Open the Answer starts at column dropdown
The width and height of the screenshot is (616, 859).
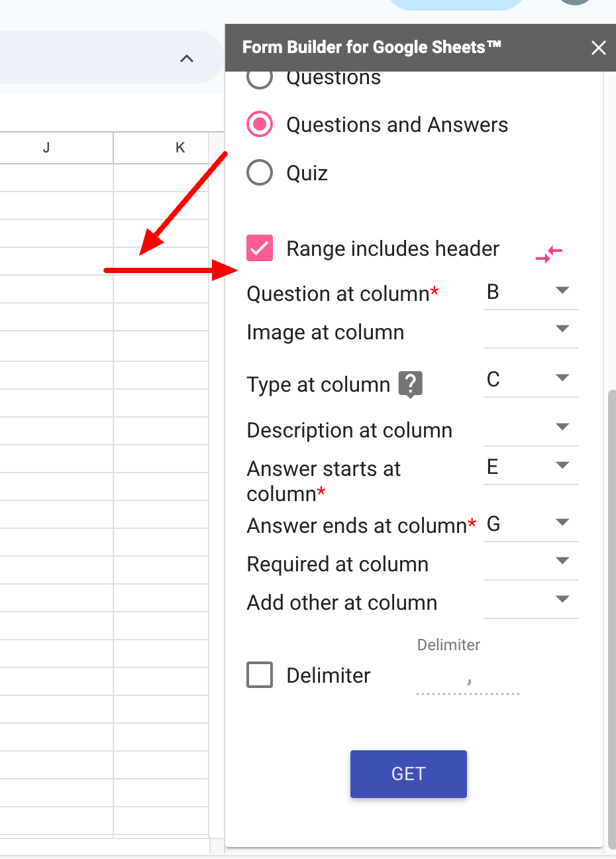coord(531,467)
